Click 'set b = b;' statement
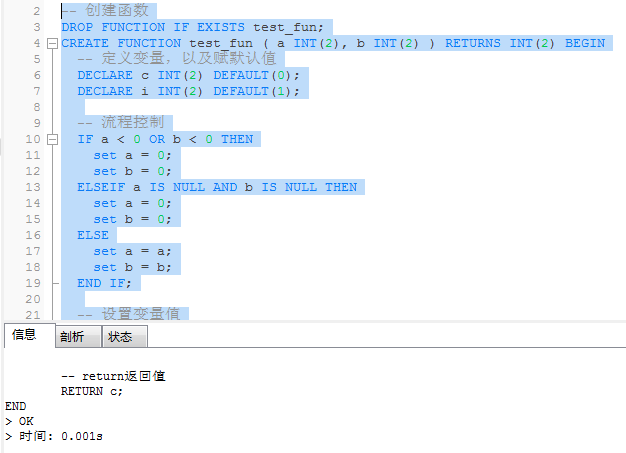Screen dimensions: 626x453 (133, 267)
